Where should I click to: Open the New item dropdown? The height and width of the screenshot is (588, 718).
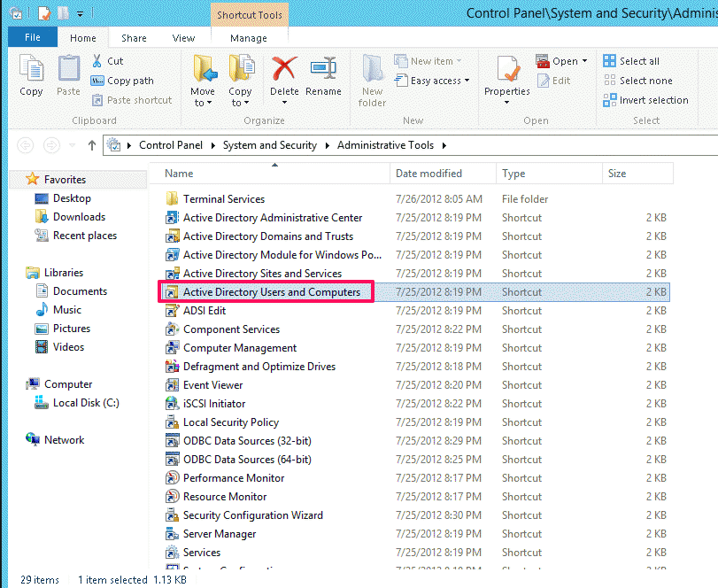[428, 61]
